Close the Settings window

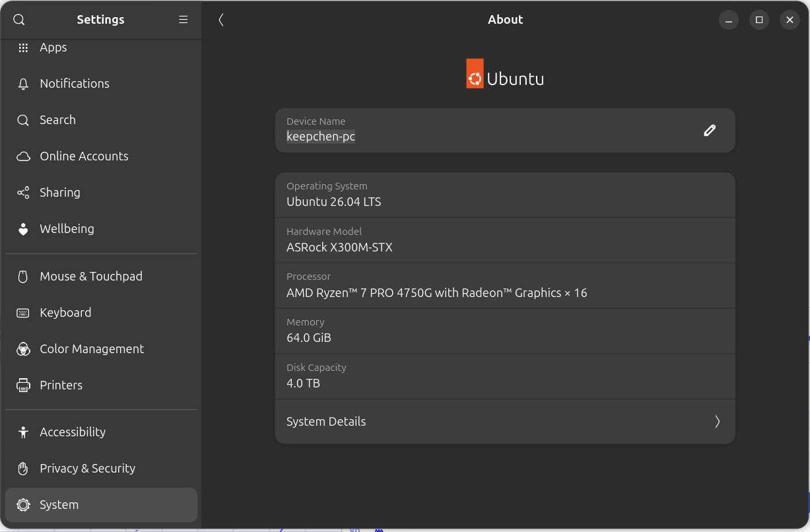790,20
